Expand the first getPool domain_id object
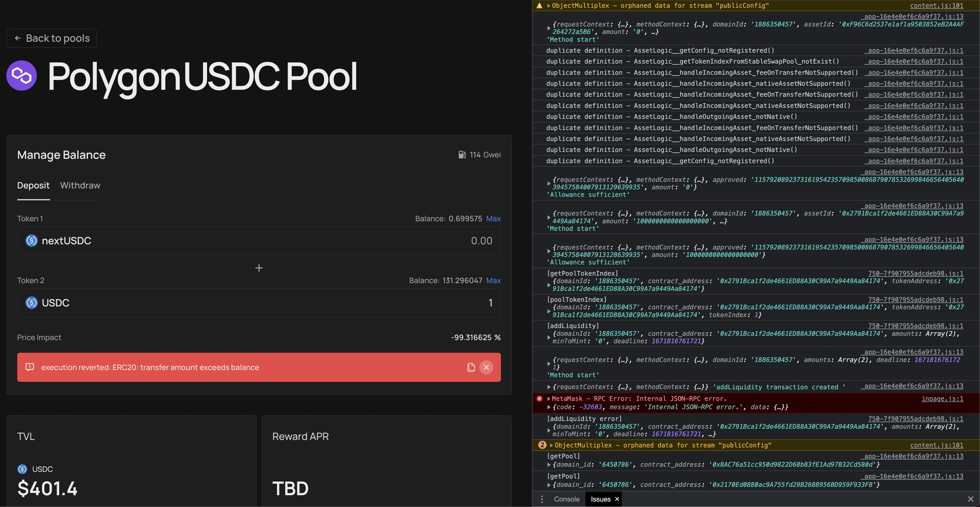The width and height of the screenshot is (980, 507). [549, 465]
